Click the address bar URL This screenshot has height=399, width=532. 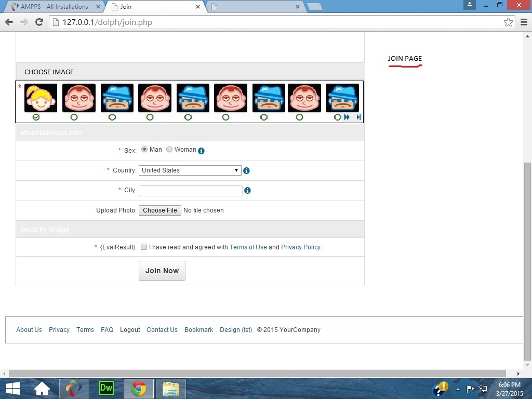(x=107, y=22)
